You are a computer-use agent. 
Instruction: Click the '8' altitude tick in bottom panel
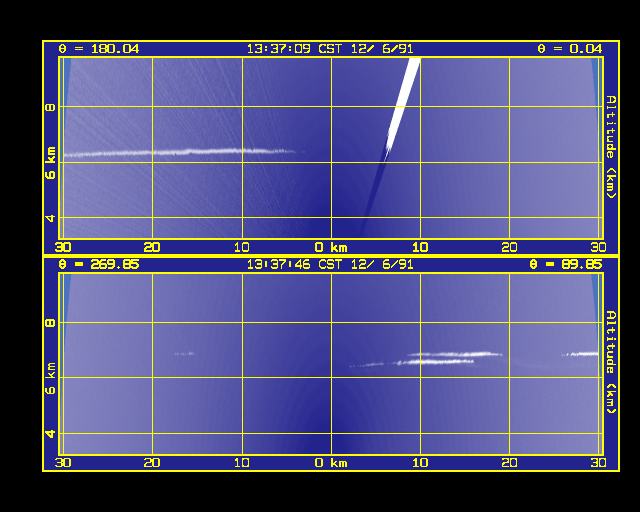pyautogui.click(x=50, y=323)
